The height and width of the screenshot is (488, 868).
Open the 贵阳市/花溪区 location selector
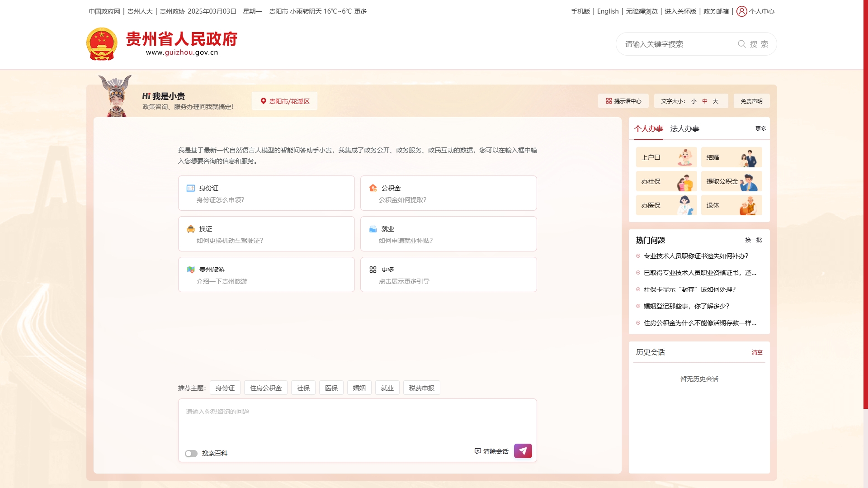[284, 101]
